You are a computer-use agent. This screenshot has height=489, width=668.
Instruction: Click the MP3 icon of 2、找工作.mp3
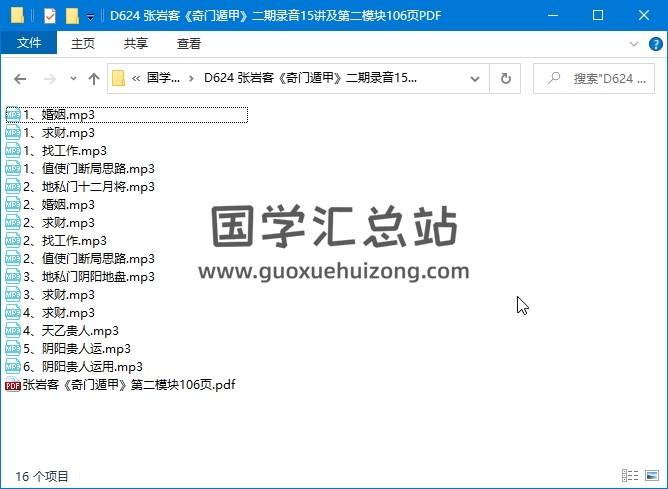click(13, 241)
